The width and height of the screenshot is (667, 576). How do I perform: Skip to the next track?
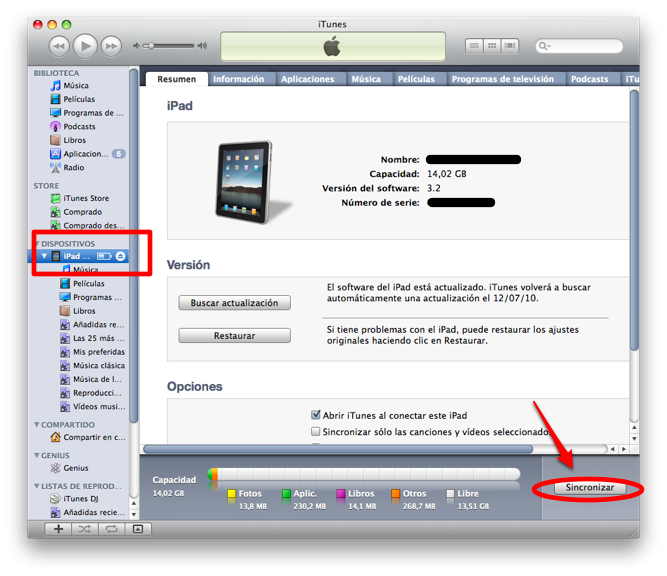tap(111, 46)
